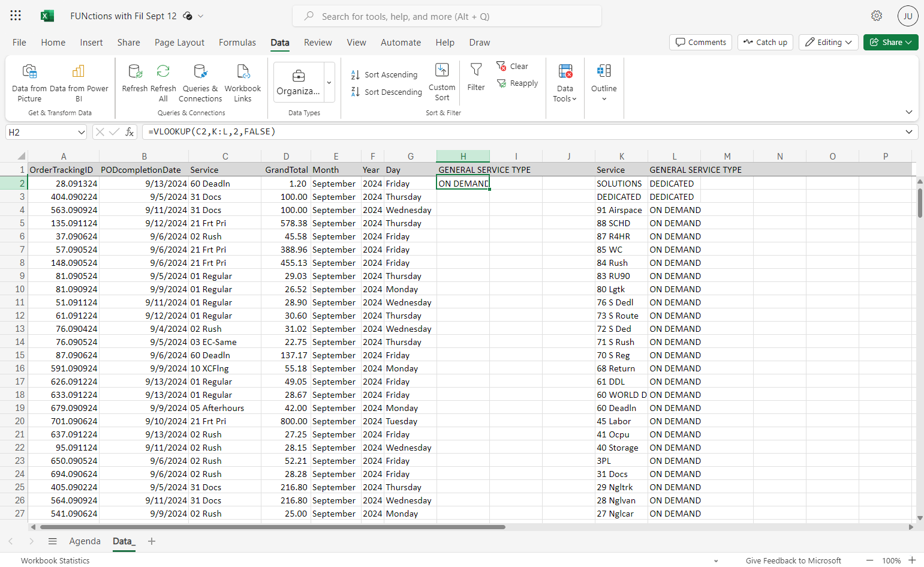Image resolution: width=924 pixels, height=567 pixels.
Task: Select the Organization data type
Action: [298, 82]
